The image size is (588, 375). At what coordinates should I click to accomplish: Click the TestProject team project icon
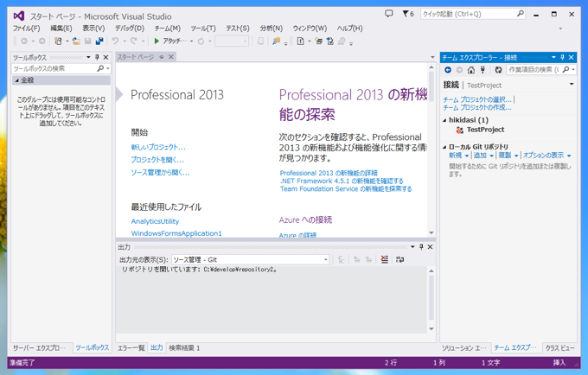click(459, 130)
